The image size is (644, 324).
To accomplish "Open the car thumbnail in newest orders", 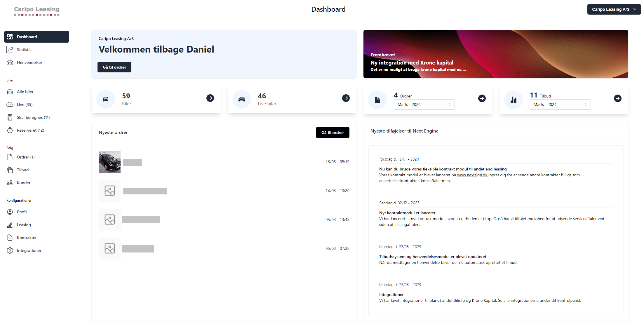I will pos(109,162).
